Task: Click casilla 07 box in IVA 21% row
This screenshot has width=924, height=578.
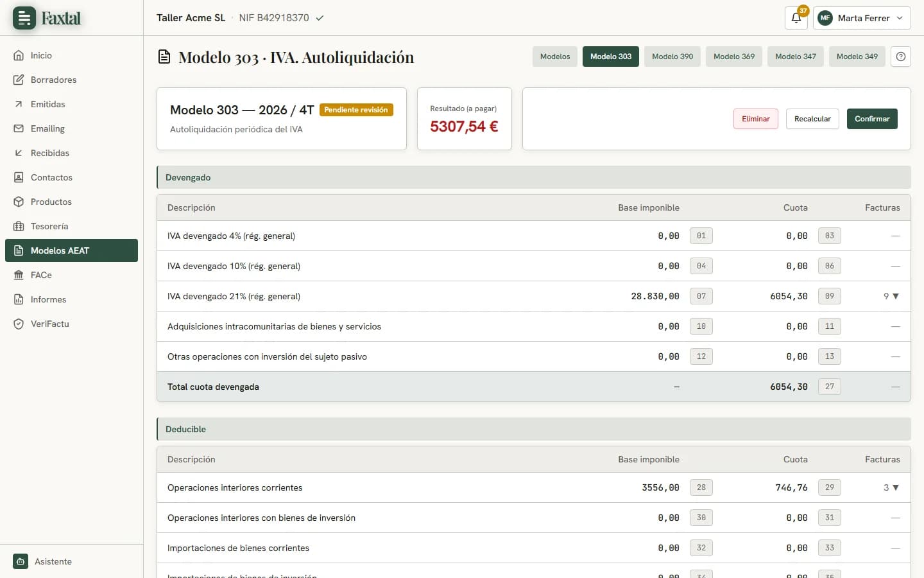Action: coord(701,296)
